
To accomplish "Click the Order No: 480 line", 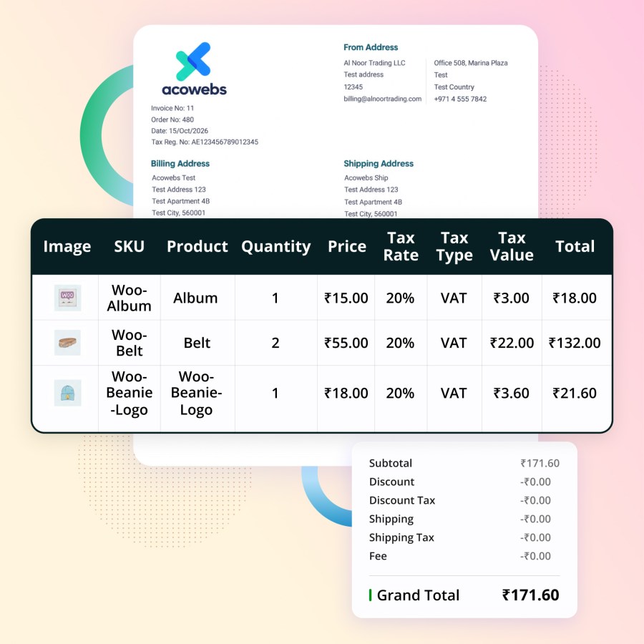I will pyautogui.click(x=172, y=119).
